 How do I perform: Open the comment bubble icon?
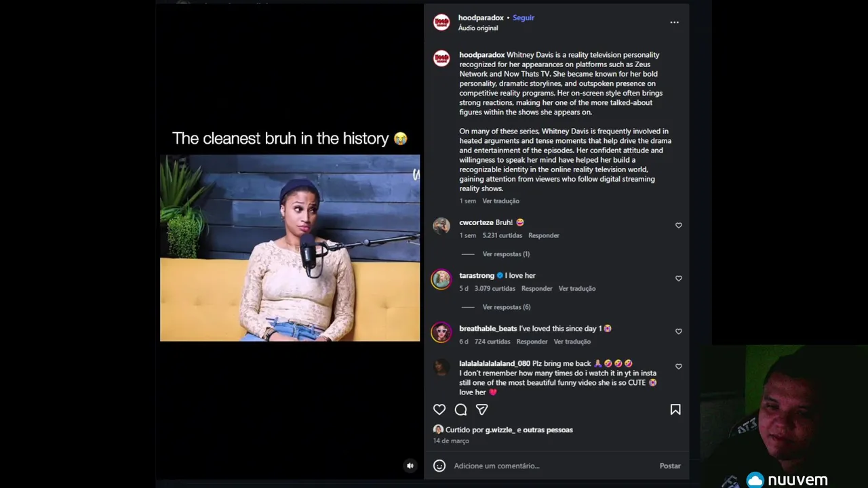click(x=460, y=409)
